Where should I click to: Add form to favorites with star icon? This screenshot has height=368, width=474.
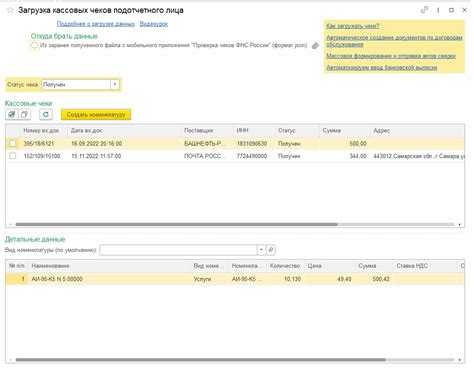point(10,11)
